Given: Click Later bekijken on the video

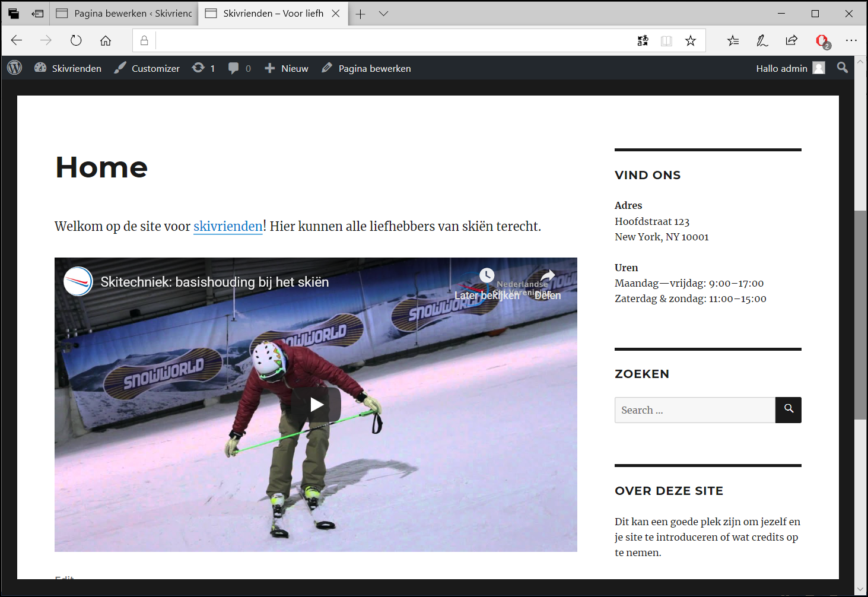Looking at the screenshot, I should [487, 285].
